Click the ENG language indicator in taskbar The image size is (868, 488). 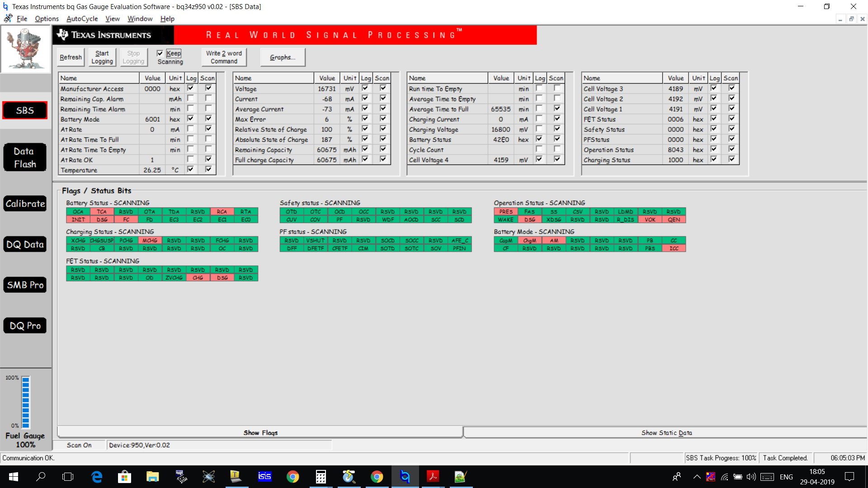click(786, 477)
